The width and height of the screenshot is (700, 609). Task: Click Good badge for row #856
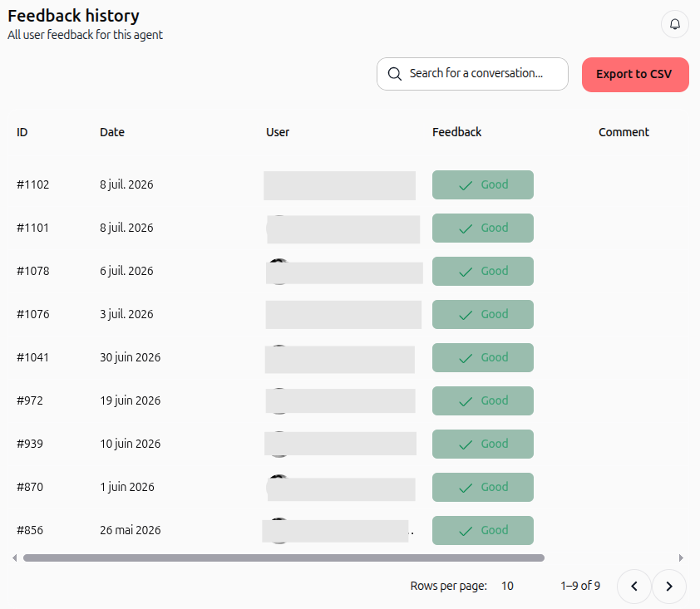tap(482, 530)
